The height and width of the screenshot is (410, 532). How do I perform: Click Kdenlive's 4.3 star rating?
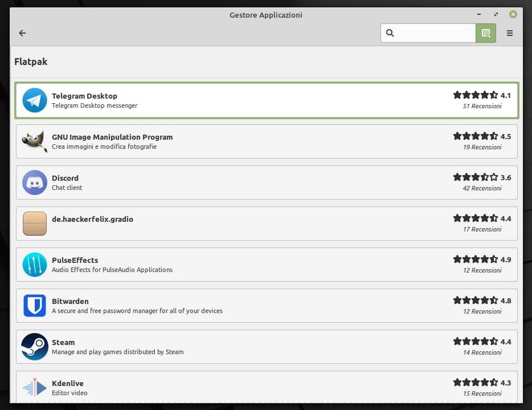tap(482, 383)
